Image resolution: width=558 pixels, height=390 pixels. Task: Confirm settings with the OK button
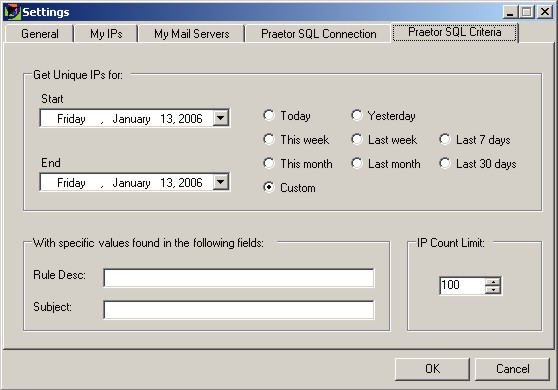[x=432, y=369]
